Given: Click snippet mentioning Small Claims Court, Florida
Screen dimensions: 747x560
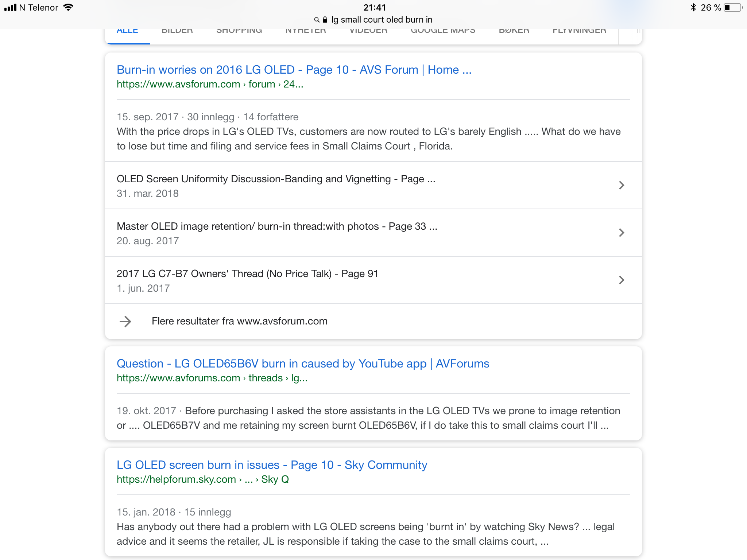Looking at the screenshot, I should tap(369, 139).
